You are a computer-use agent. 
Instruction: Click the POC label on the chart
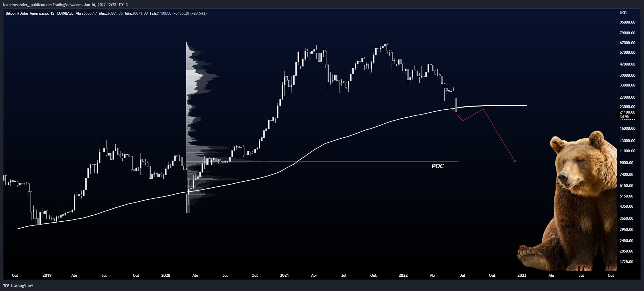point(437,166)
